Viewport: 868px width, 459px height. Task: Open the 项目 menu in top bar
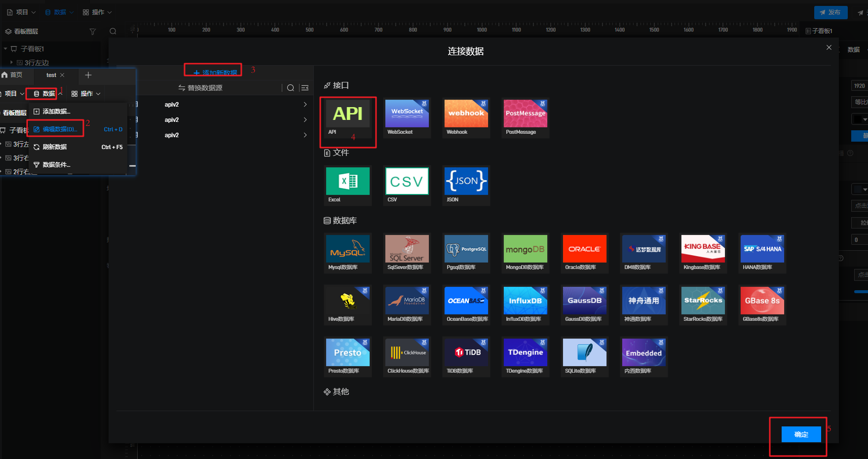(21, 12)
